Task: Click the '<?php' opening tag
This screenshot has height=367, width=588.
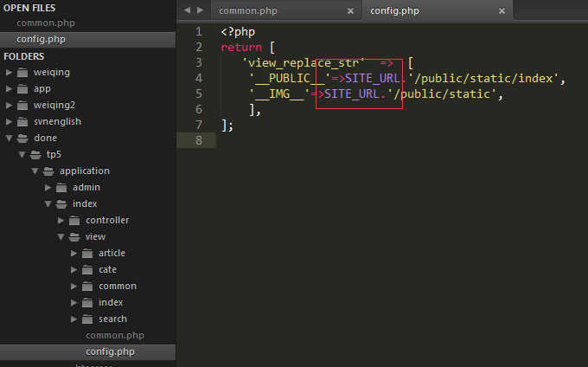Action: pyautogui.click(x=238, y=32)
